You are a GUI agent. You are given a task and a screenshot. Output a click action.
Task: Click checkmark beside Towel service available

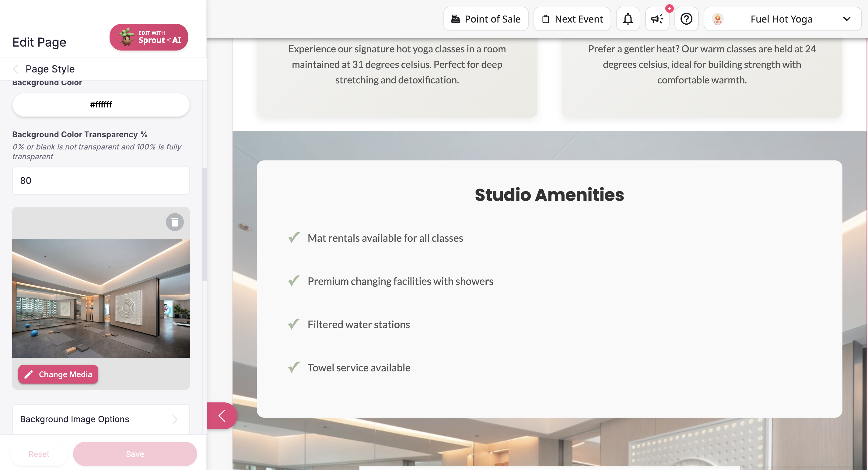[294, 367]
